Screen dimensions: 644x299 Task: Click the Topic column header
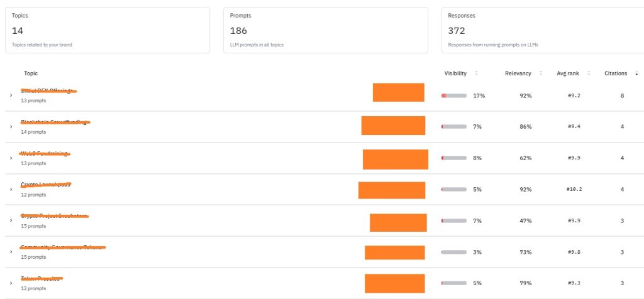31,73
